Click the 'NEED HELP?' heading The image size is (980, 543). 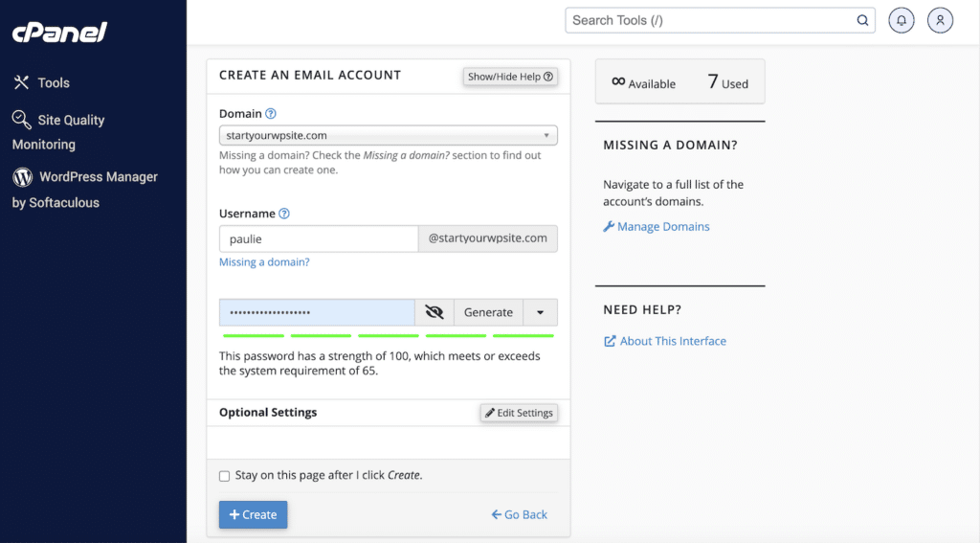(642, 309)
